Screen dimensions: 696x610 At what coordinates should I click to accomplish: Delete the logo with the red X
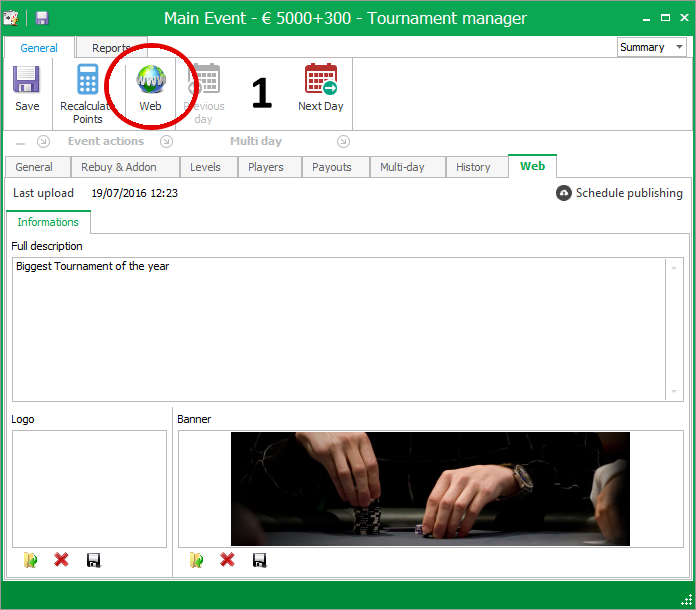[61, 560]
